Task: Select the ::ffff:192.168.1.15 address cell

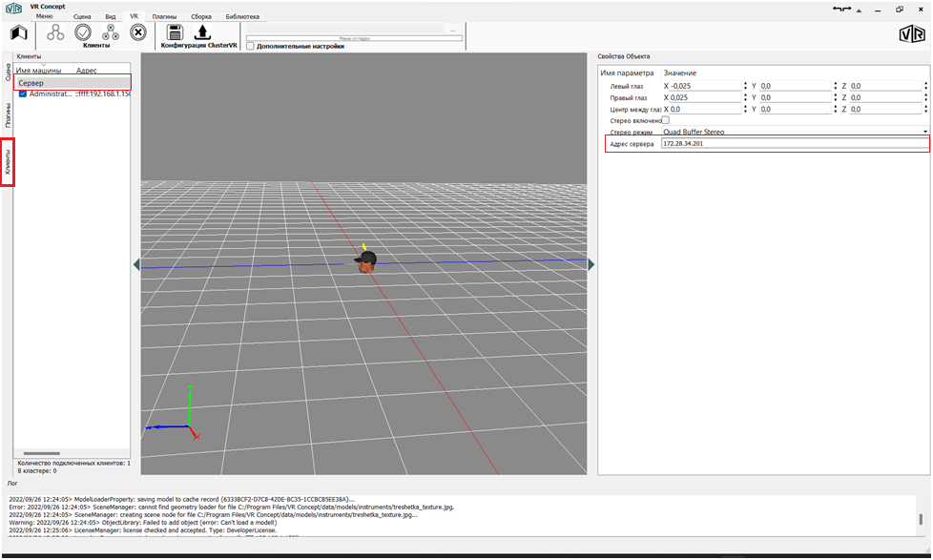Action: pos(102,94)
